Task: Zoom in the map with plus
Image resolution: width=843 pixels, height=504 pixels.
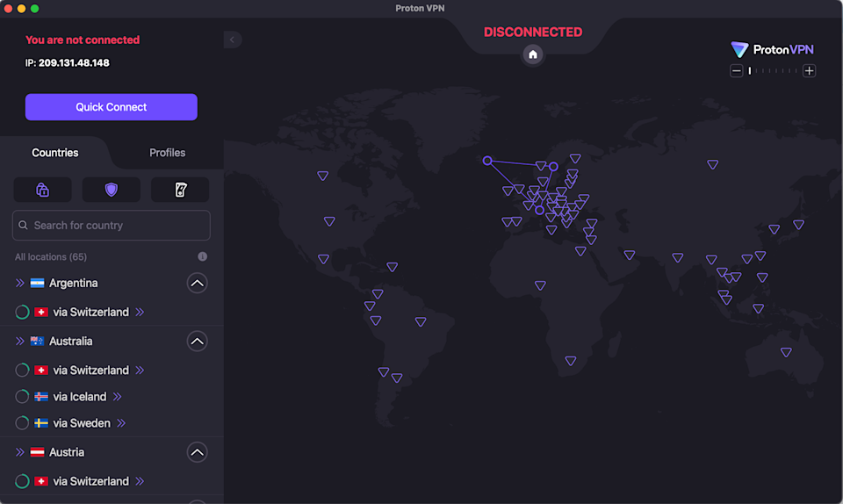Action: tap(810, 71)
